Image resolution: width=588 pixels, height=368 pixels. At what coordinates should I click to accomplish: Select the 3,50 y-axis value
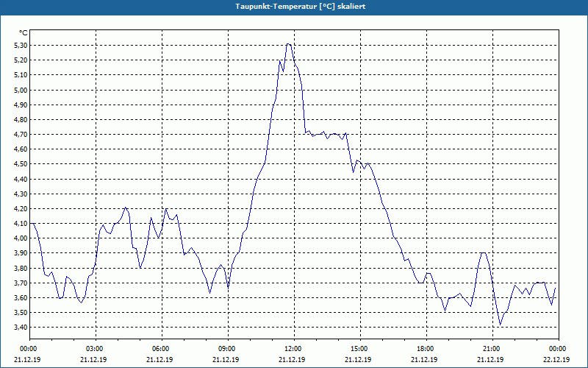click(x=21, y=313)
